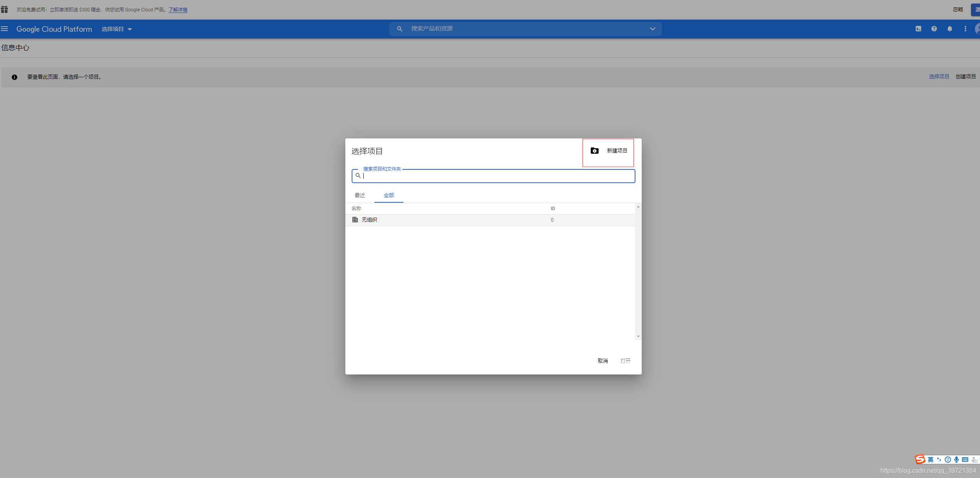Open the 了解详情 link
The image size is (980, 478).
pyautogui.click(x=178, y=10)
